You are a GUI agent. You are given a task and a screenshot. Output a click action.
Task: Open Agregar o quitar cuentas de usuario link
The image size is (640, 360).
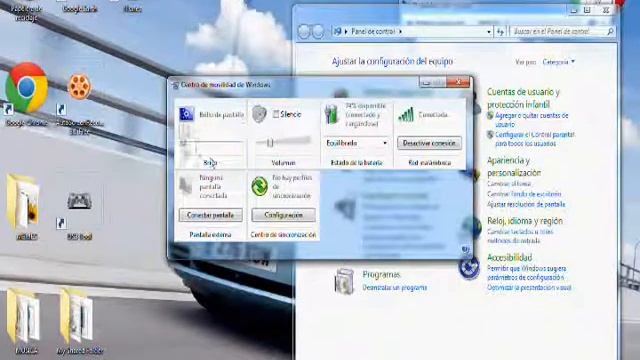coord(531,120)
